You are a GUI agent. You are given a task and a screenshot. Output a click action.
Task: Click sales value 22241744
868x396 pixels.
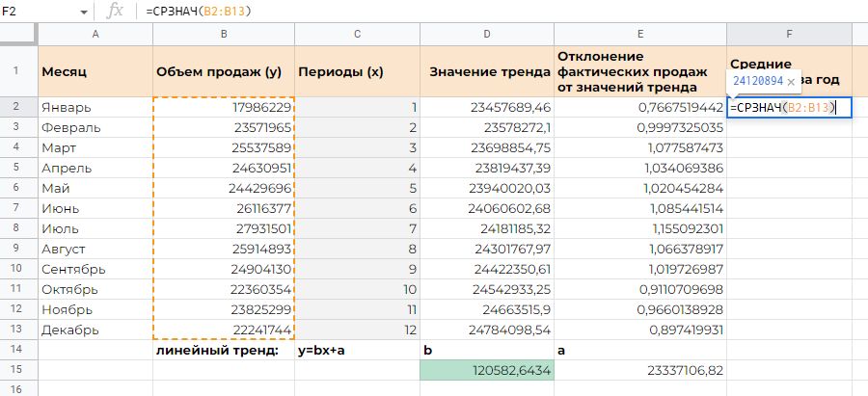[x=224, y=330]
